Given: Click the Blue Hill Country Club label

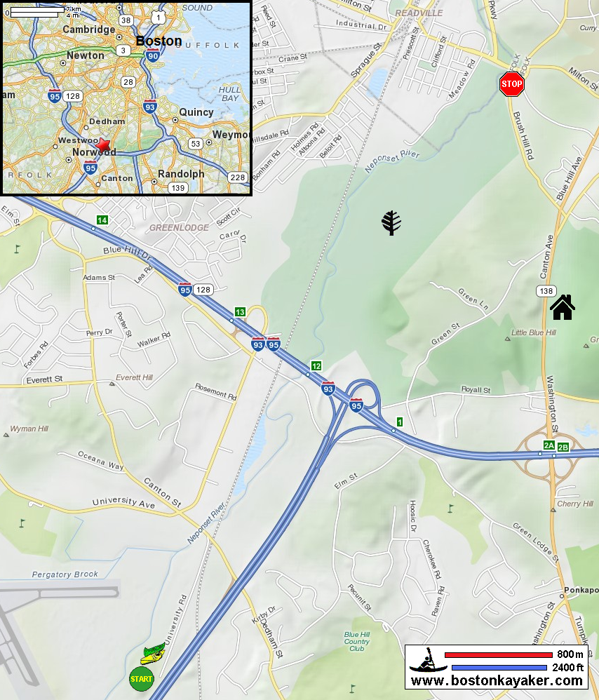Looking at the screenshot, I should tap(356, 642).
